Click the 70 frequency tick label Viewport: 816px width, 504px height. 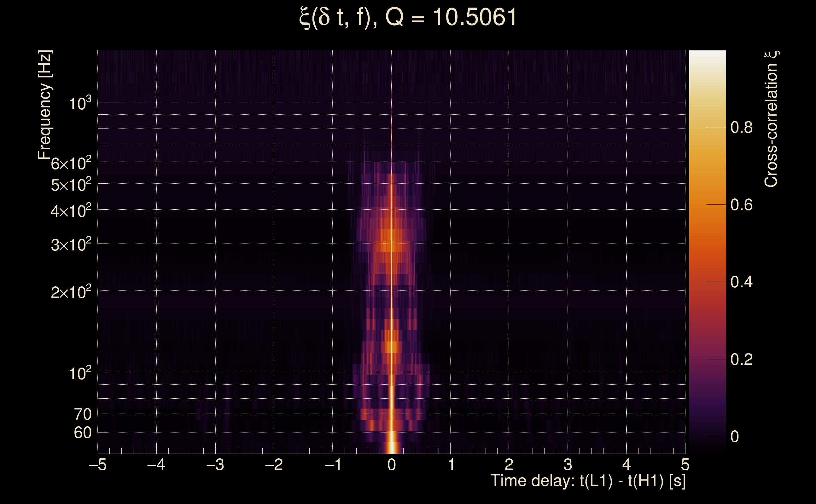82,414
